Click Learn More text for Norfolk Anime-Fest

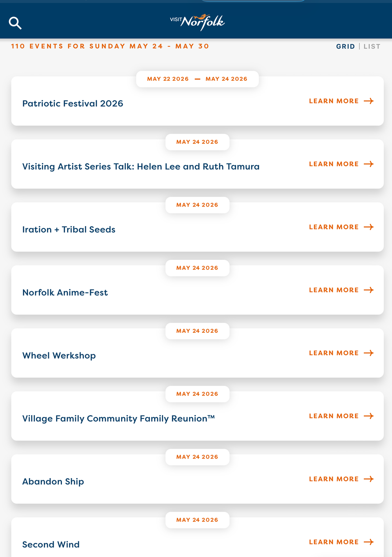pos(334,290)
